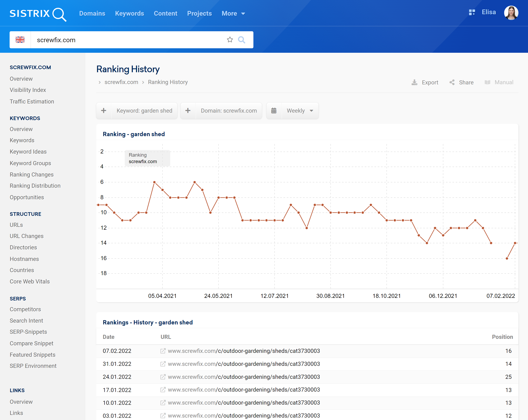Open Featured Snippets in sidebar
The width and height of the screenshot is (528, 420).
tap(32, 355)
